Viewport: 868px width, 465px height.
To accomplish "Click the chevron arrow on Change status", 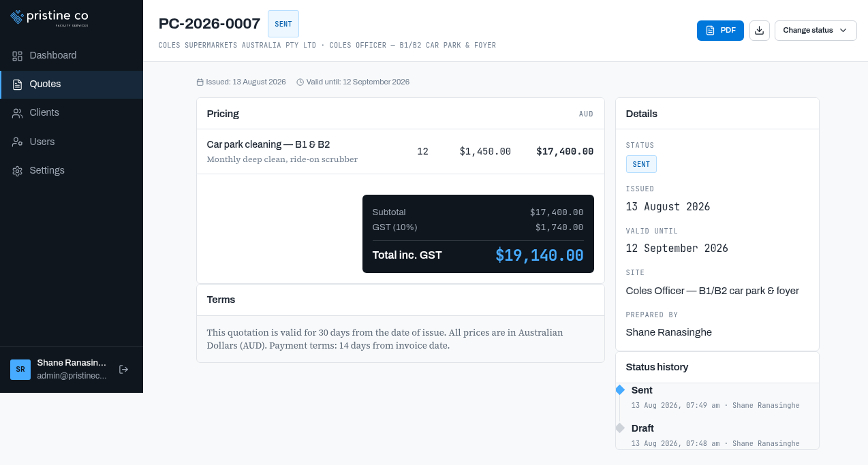I will 843,31.
